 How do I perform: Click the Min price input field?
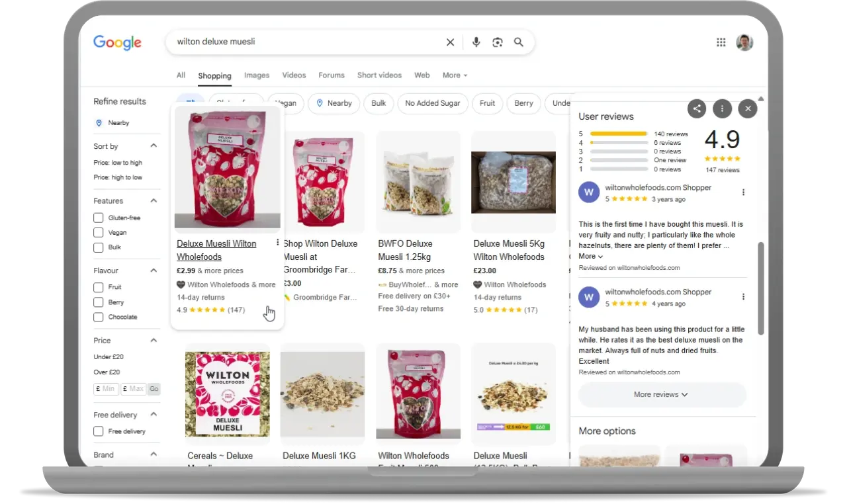coord(107,389)
